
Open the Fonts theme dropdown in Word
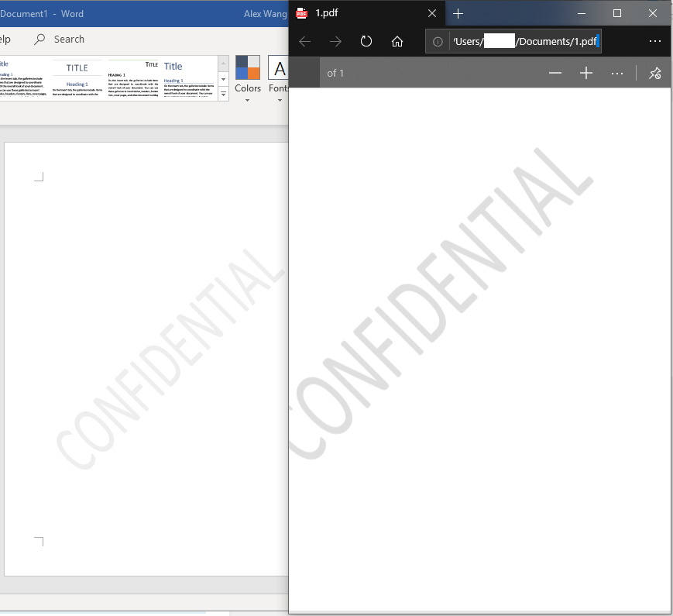(279, 80)
